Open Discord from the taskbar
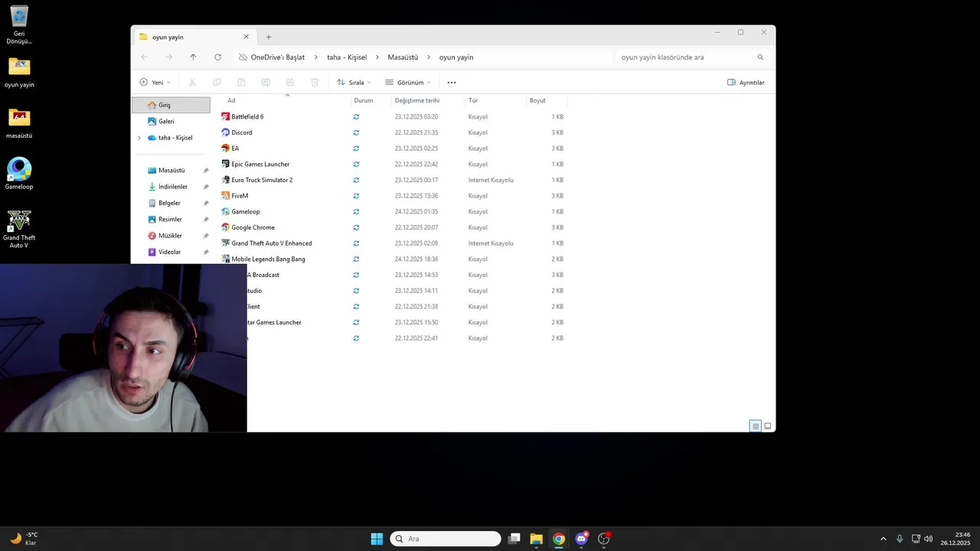Image resolution: width=980 pixels, height=551 pixels. [582, 539]
